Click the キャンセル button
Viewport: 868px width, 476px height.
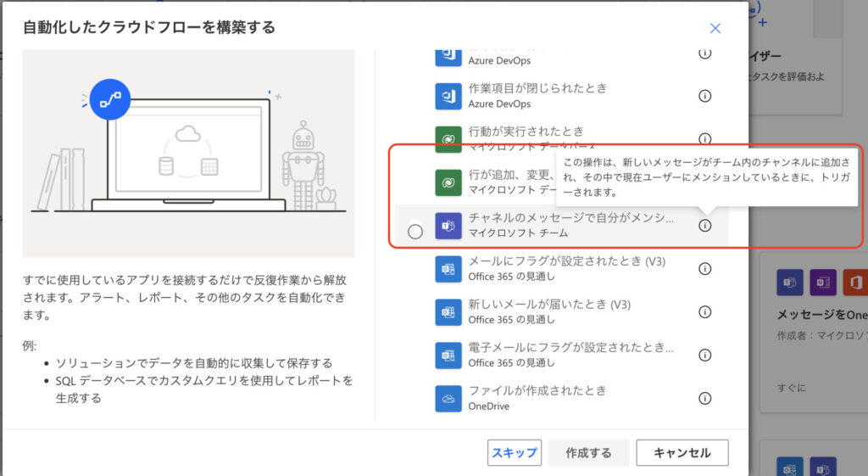[682, 453]
